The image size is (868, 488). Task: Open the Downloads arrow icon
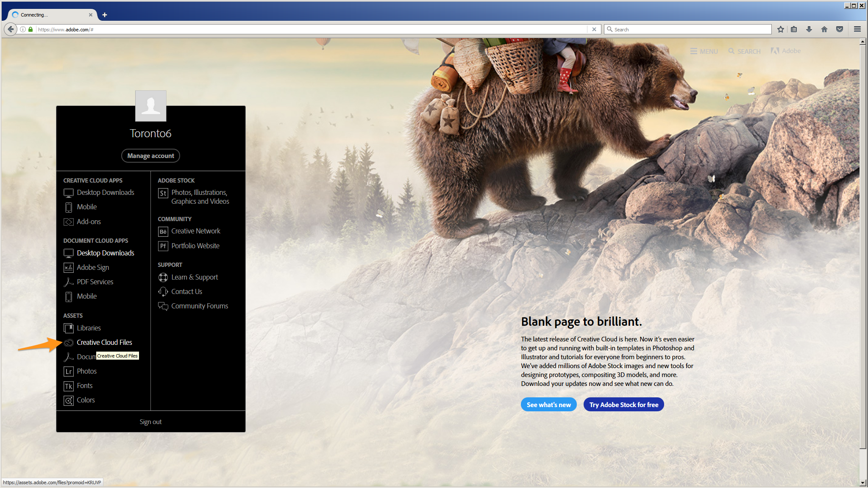click(809, 29)
